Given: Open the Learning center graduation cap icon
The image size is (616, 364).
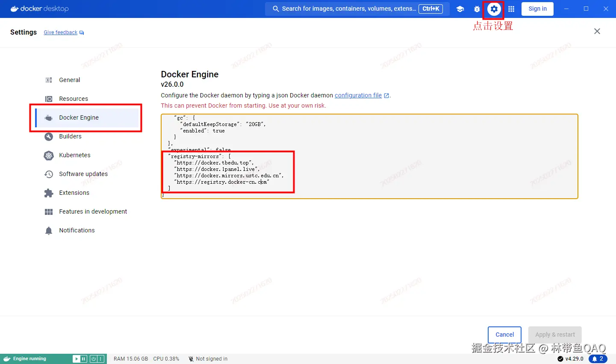Looking at the screenshot, I should [x=460, y=9].
